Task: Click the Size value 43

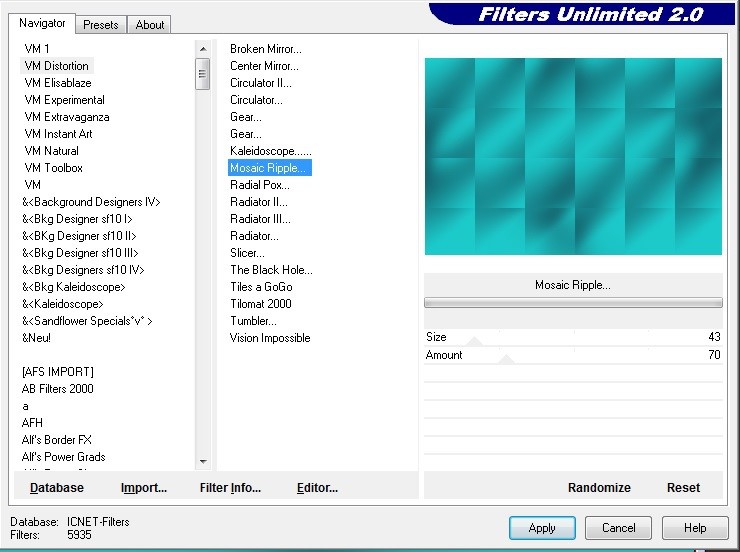Action: click(714, 336)
